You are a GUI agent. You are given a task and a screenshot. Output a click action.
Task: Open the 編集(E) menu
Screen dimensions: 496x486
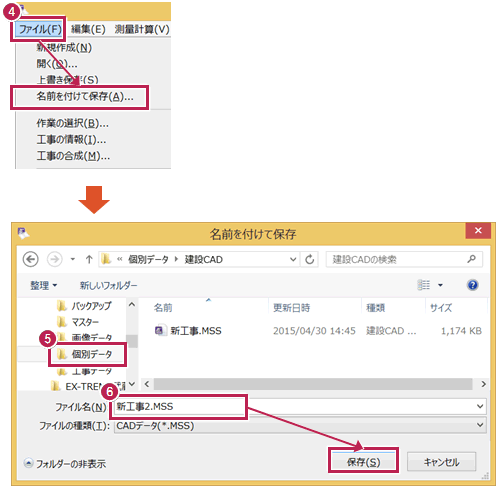[x=88, y=29]
